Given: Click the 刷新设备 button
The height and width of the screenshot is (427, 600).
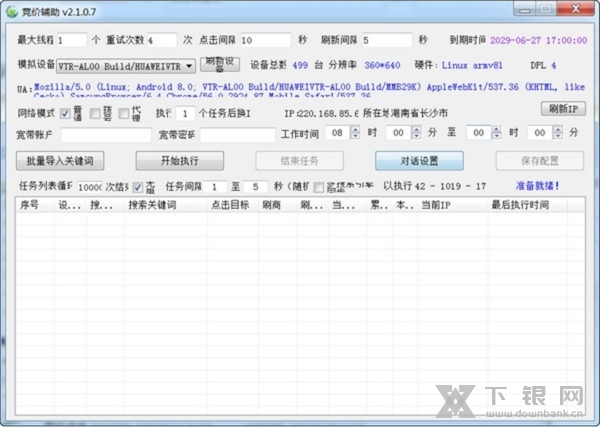Looking at the screenshot, I should (220, 64).
